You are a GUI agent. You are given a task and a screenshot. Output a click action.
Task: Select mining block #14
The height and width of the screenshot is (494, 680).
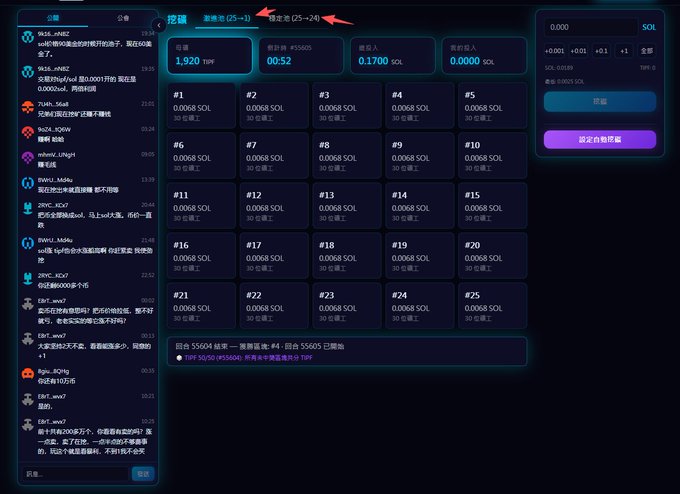pyautogui.click(x=420, y=206)
